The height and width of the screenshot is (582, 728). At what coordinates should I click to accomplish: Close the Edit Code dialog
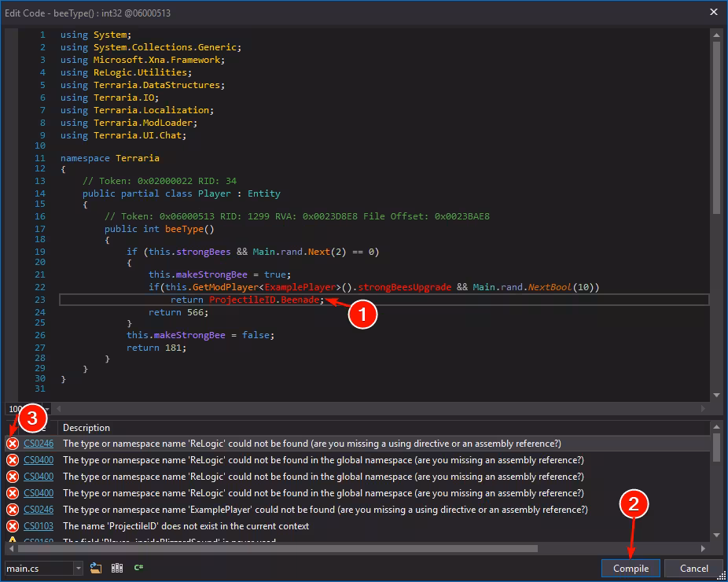(714, 12)
